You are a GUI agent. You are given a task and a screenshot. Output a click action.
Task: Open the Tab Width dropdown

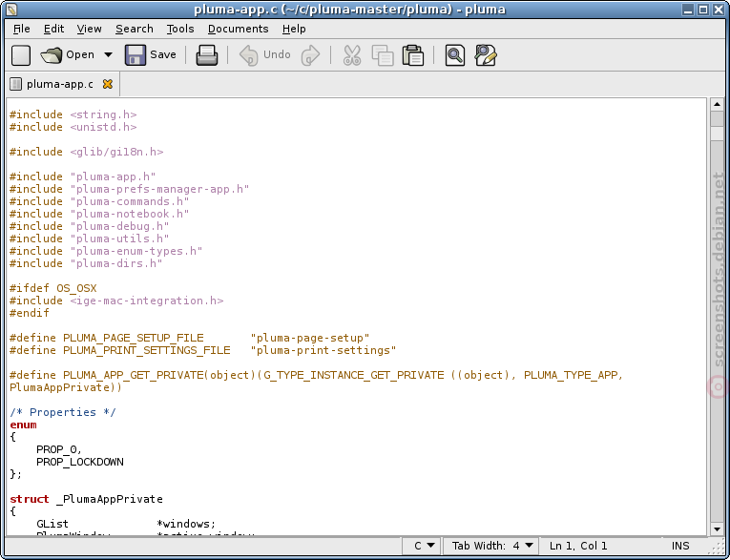492,546
